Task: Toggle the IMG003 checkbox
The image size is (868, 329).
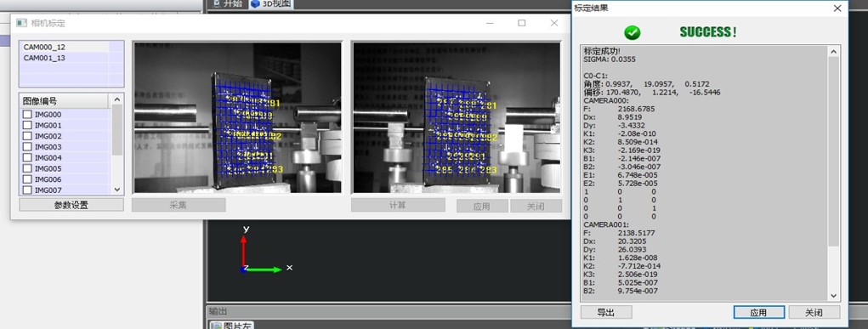Action: click(x=27, y=147)
